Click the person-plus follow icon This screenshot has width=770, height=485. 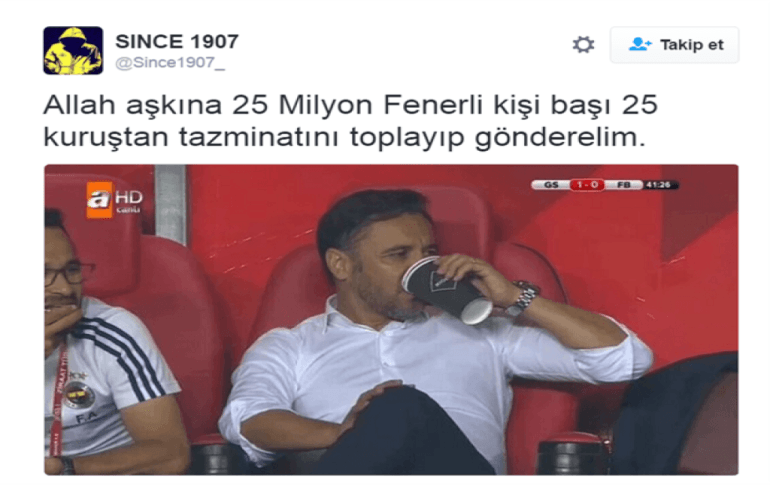[639, 44]
